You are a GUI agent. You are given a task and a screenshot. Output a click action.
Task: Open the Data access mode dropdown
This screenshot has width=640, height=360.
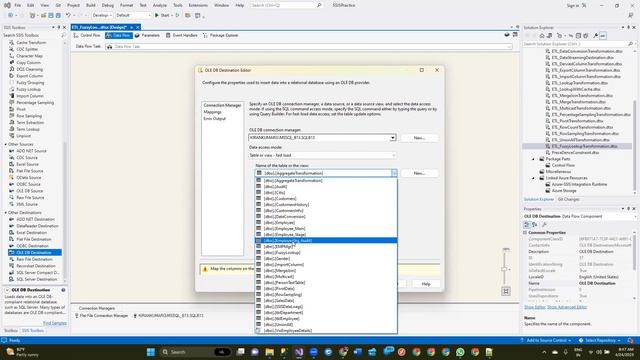pyautogui.click(x=393, y=156)
